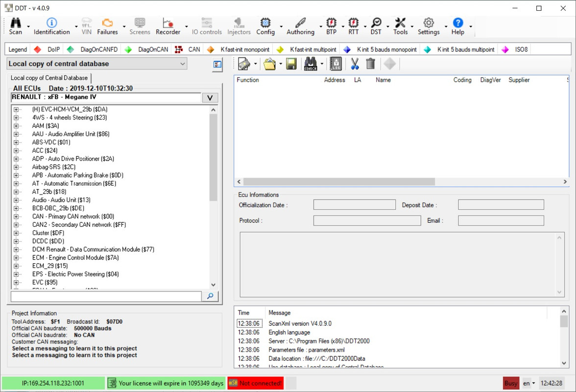
Task: Click the license expiry status entry
Action: (166, 383)
